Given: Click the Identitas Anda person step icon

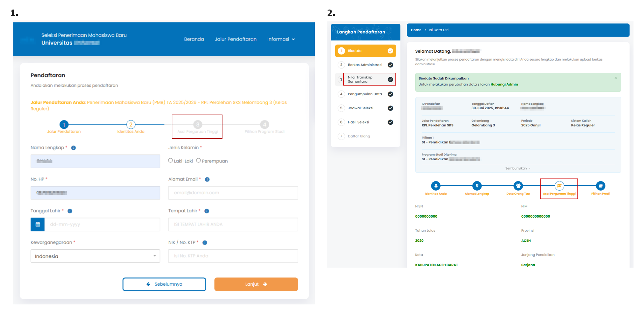Looking at the screenshot, I should coord(435,186).
